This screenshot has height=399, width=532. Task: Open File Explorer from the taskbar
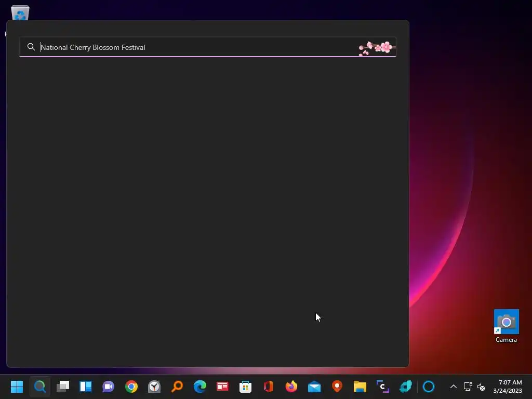point(360,387)
